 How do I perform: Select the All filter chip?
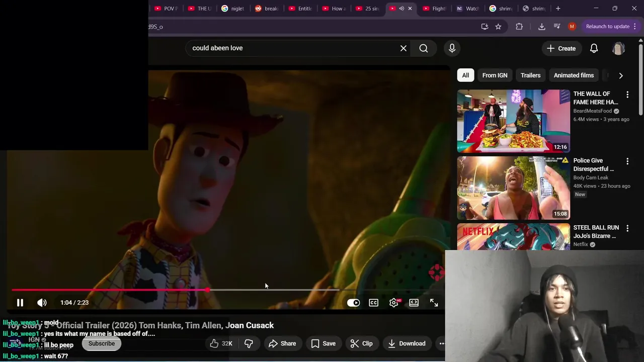(465, 75)
